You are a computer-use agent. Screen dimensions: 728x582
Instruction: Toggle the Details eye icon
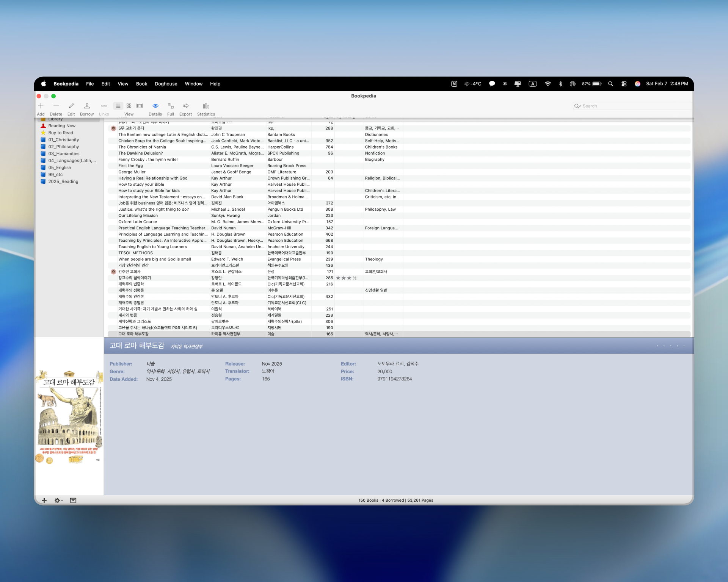[155, 106]
